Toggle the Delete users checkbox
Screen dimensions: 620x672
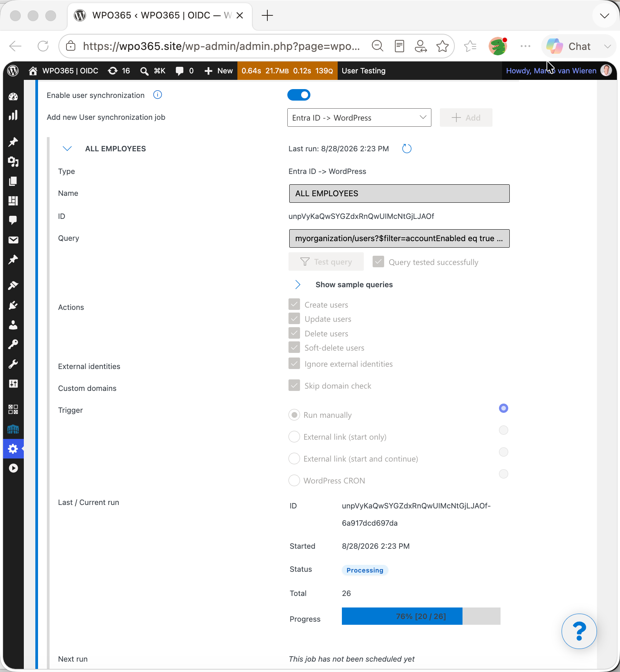[x=294, y=333]
